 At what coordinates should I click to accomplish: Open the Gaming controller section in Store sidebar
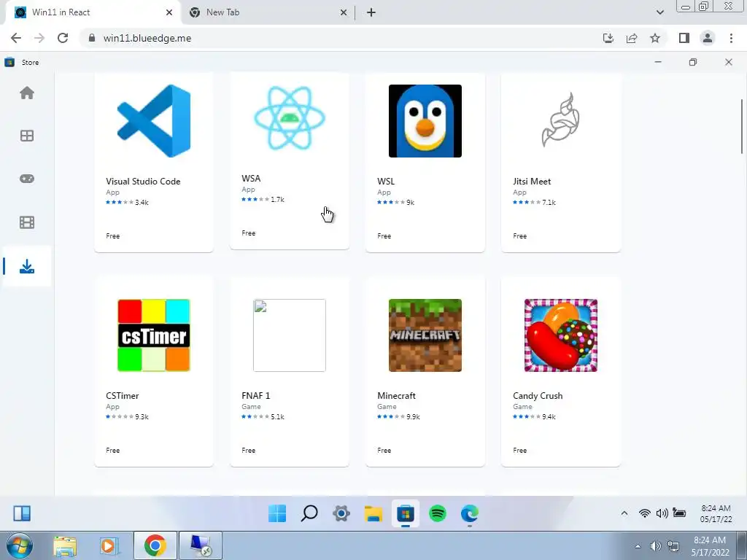coord(27,179)
